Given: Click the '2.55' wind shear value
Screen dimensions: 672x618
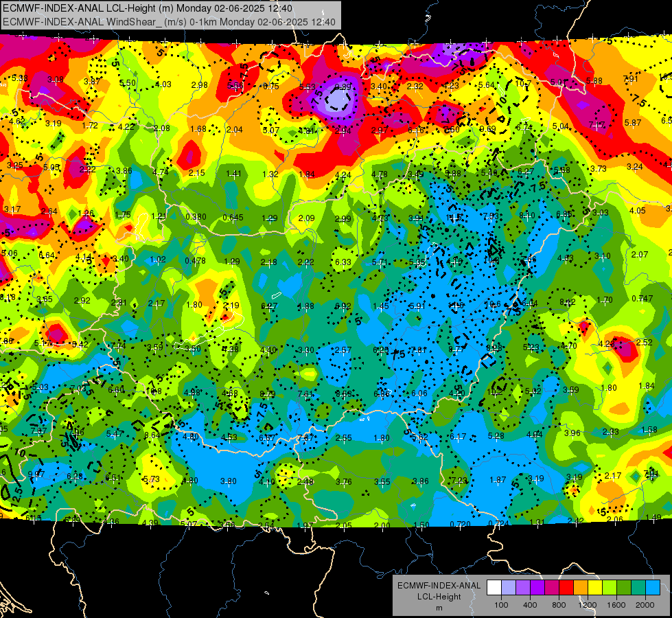Looking at the screenshot, I should point(344,438).
